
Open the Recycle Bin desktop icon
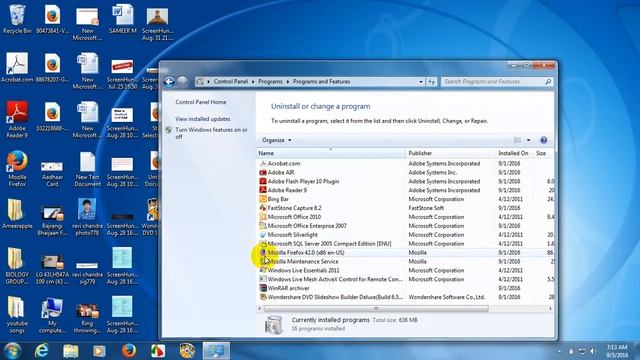click(17, 19)
